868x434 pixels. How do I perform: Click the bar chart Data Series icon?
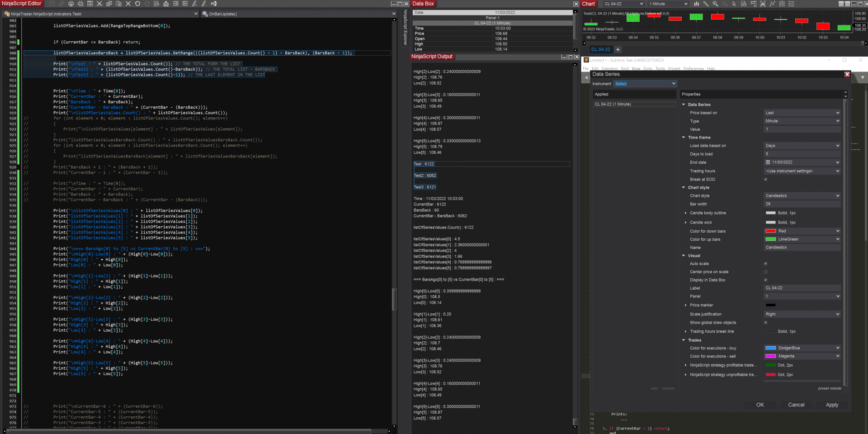pyautogui.click(x=696, y=4)
